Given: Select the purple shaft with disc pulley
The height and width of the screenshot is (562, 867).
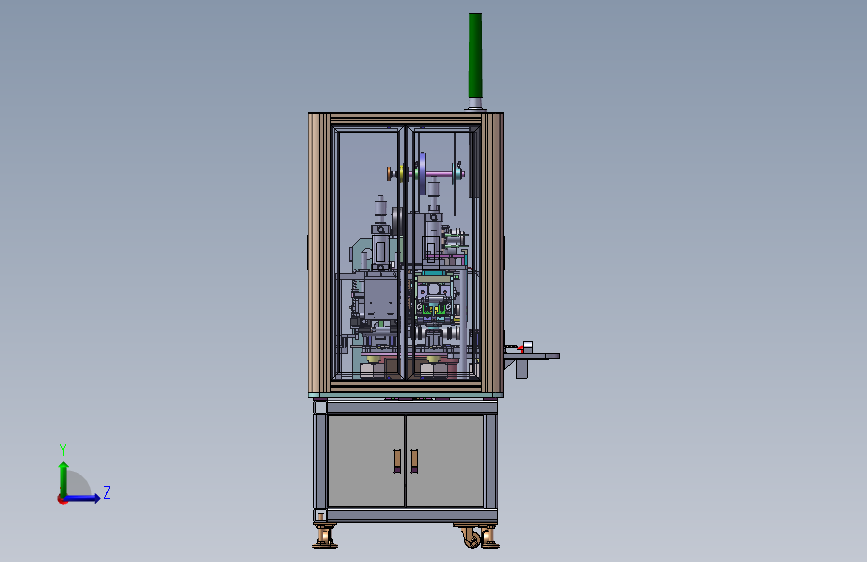Looking at the screenshot, I should tap(425, 174).
